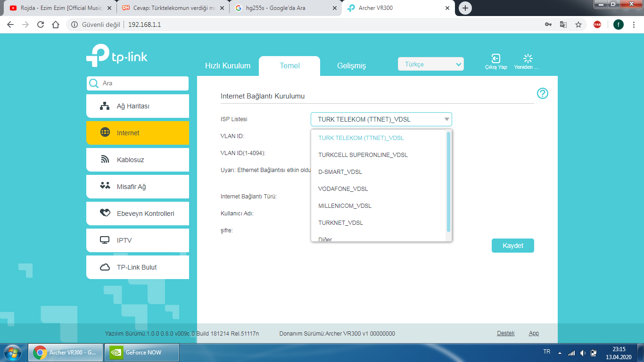Switch to the hg255s Google search tab
The height and width of the screenshot is (362, 644).
pyautogui.click(x=286, y=8)
